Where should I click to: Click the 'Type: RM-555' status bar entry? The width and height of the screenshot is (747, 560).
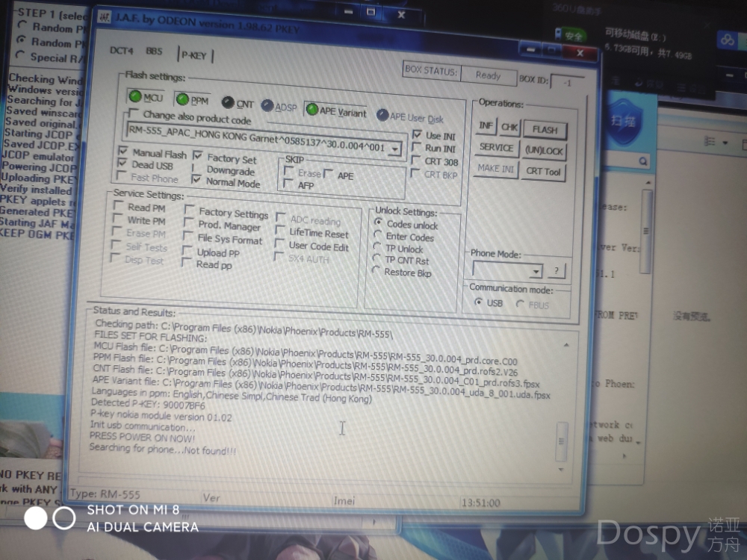pos(105,494)
